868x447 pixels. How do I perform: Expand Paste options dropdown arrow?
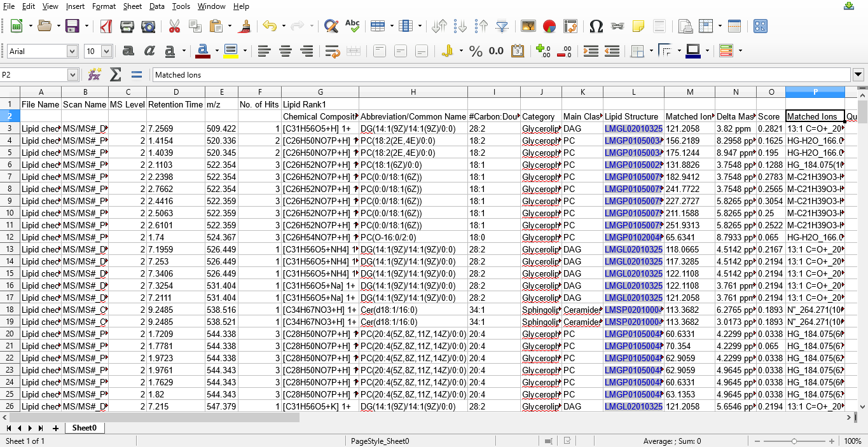click(x=230, y=26)
